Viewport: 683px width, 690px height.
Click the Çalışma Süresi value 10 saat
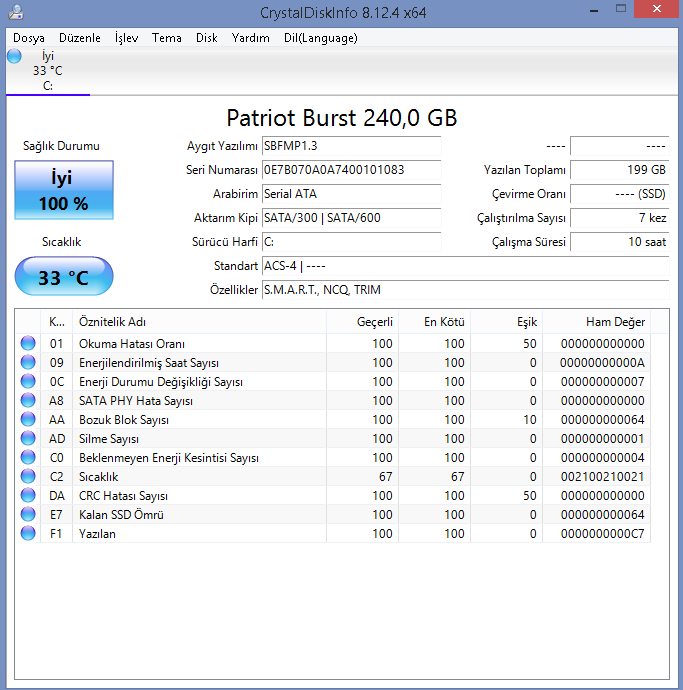pos(620,242)
